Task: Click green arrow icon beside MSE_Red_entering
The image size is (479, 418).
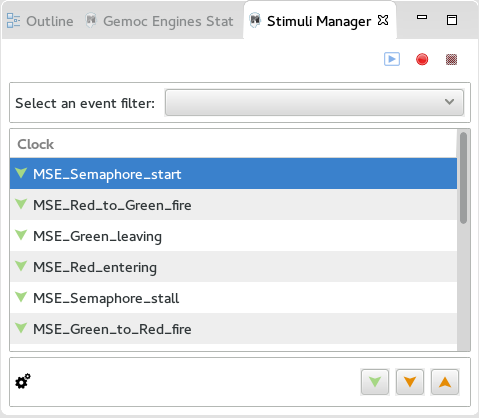Action: (21, 266)
